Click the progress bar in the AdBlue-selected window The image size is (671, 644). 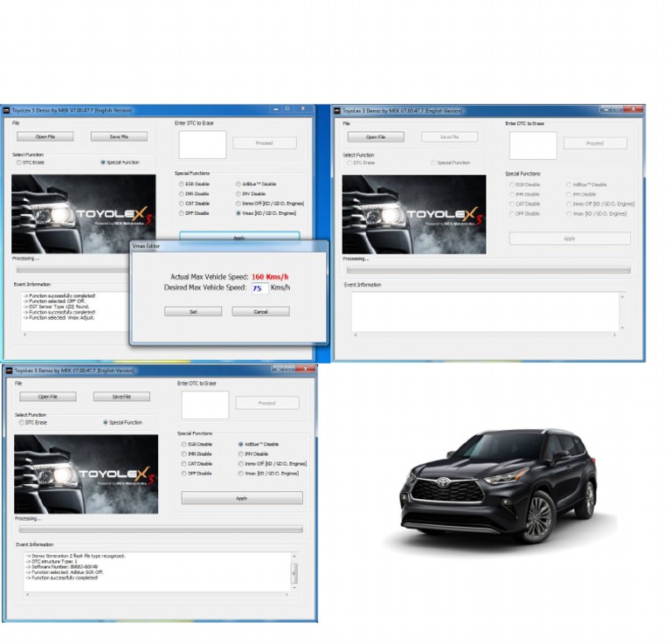[x=161, y=530]
